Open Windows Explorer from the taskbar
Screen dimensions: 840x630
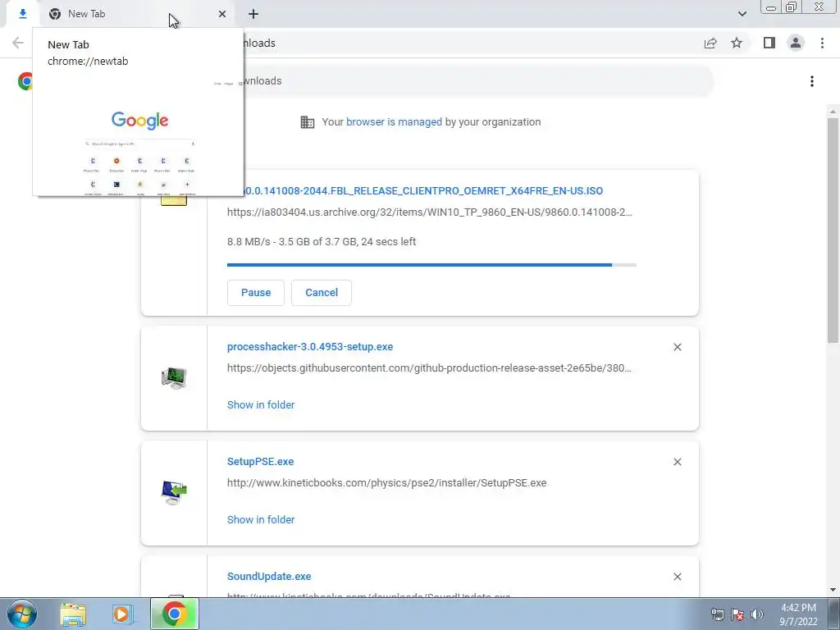tap(73, 614)
